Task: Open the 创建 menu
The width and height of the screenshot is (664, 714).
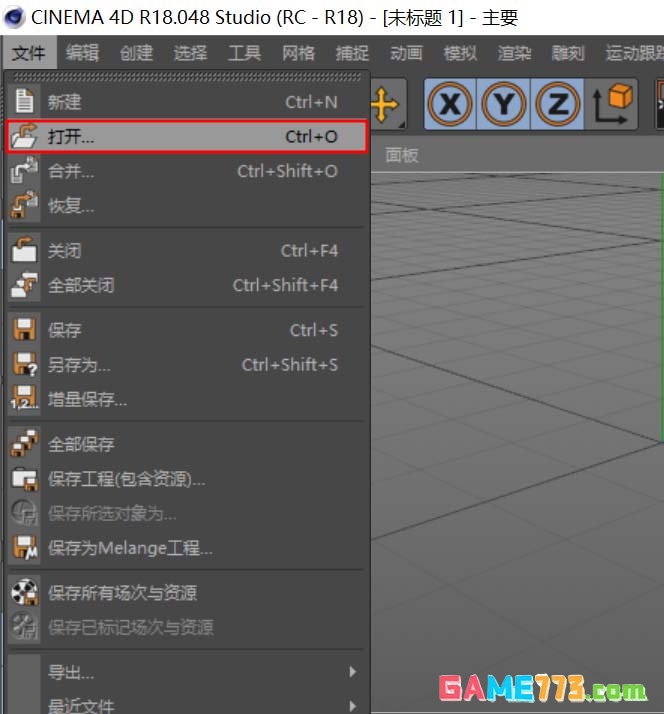Action: 136,53
